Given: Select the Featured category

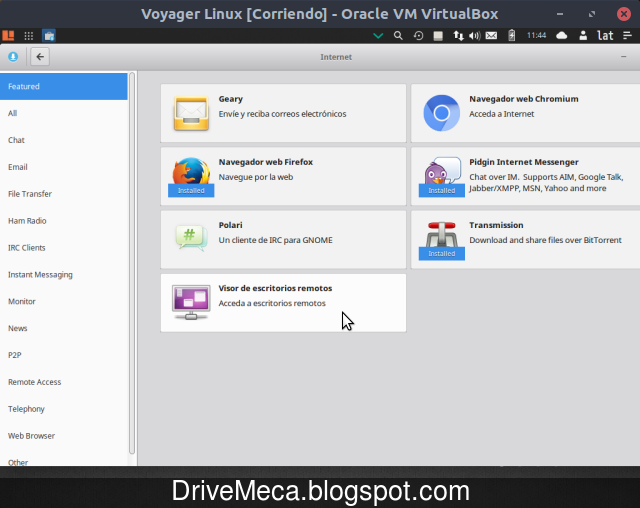Looking at the screenshot, I should pyautogui.click(x=64, y=86).
